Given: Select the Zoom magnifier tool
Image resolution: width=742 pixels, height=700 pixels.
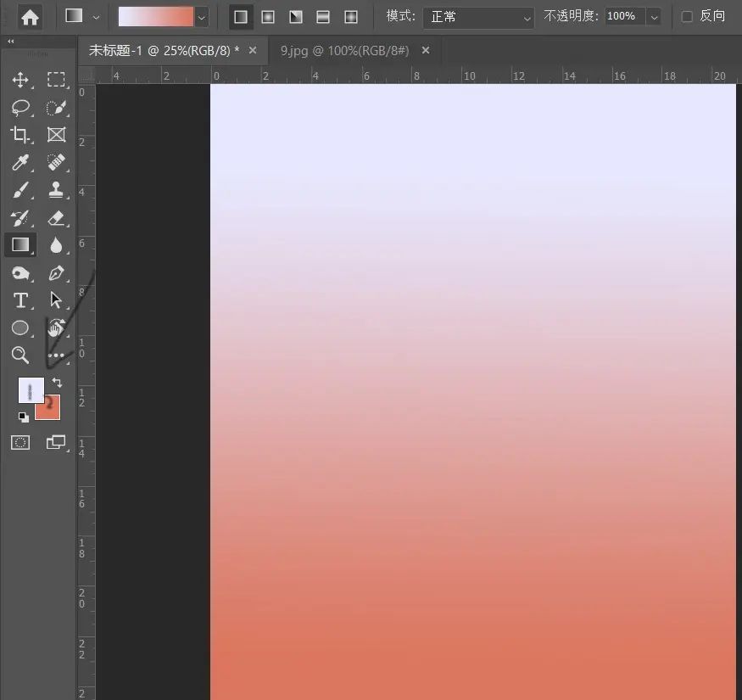Looking at the screenshot, I should point(20,355).
